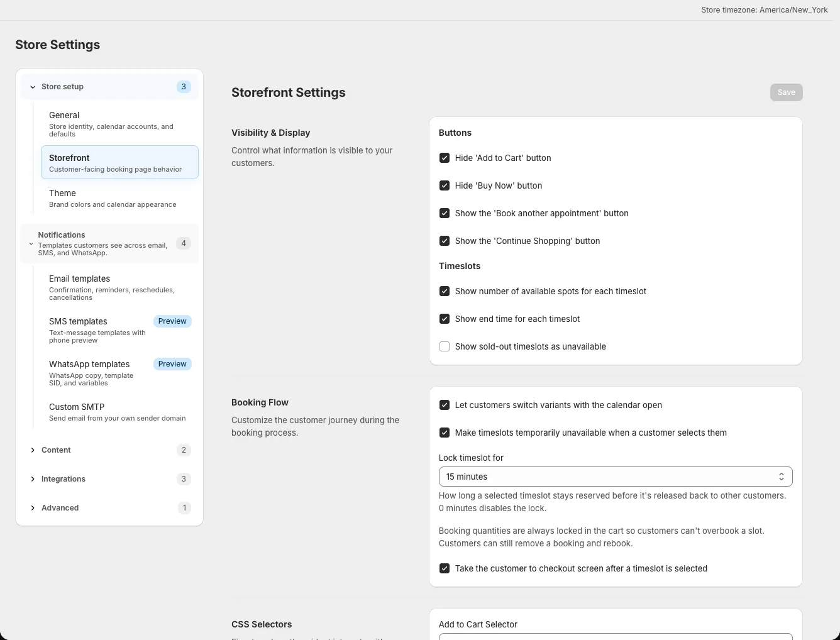Uncheck Show end time for each timeslot
840x640 pixels.
coord(445,319)
